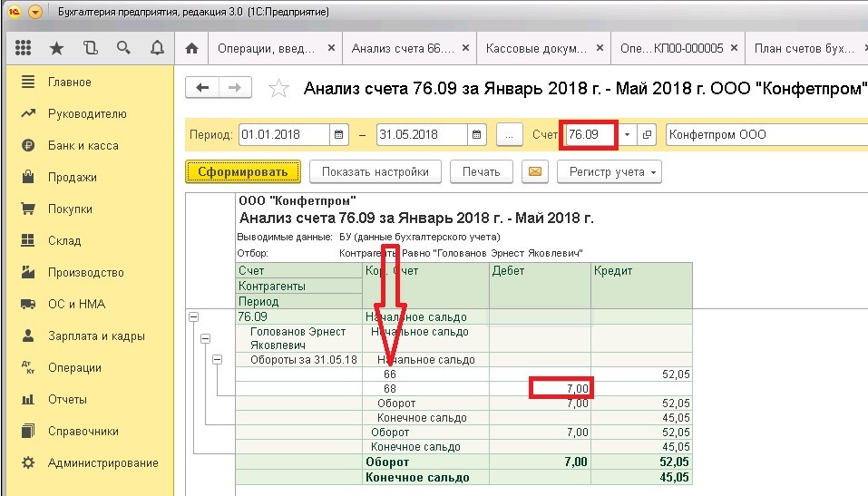This screenshot has width=868, height=496.
Task: Click bold Конечное сальдо 45,05 total
Action: point(641,477)
